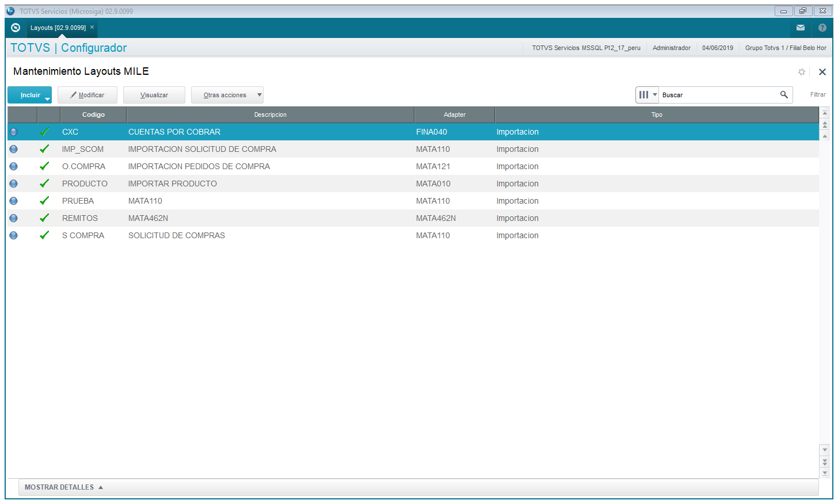Sort by the Descripcion column header
838x504 pixels.
click(271, 114)
